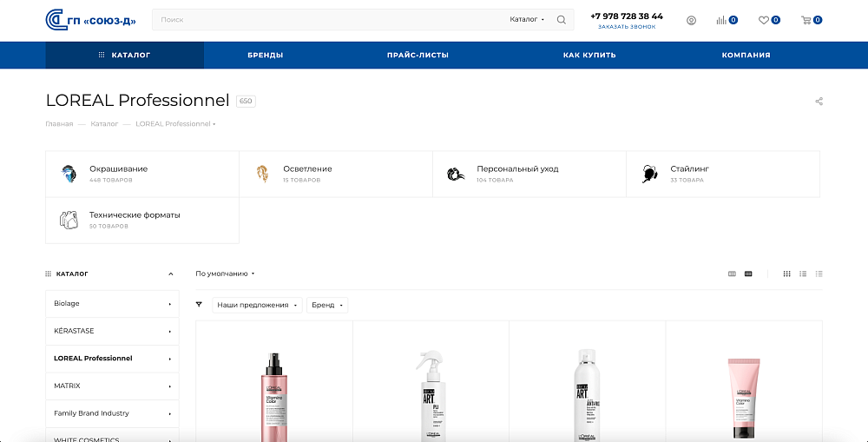Screen dimensions: 868x442
Task: Select the compact table view icon
Action: (819, 274)
